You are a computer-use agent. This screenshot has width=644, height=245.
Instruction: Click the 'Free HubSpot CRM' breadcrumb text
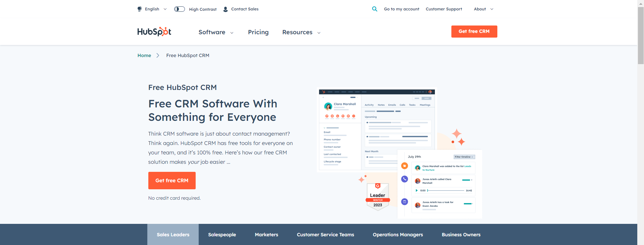[188, 55]
